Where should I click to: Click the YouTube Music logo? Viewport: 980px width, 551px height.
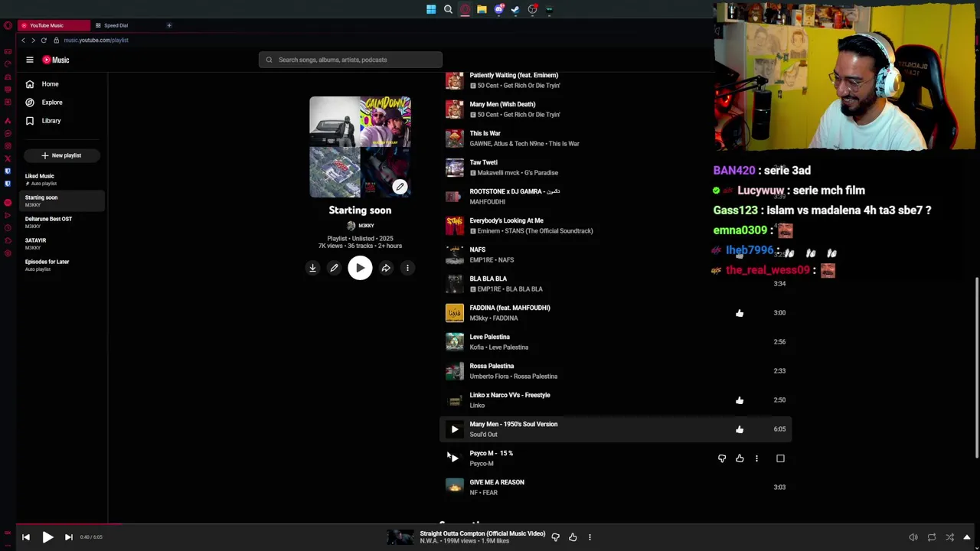click(56, 60)
